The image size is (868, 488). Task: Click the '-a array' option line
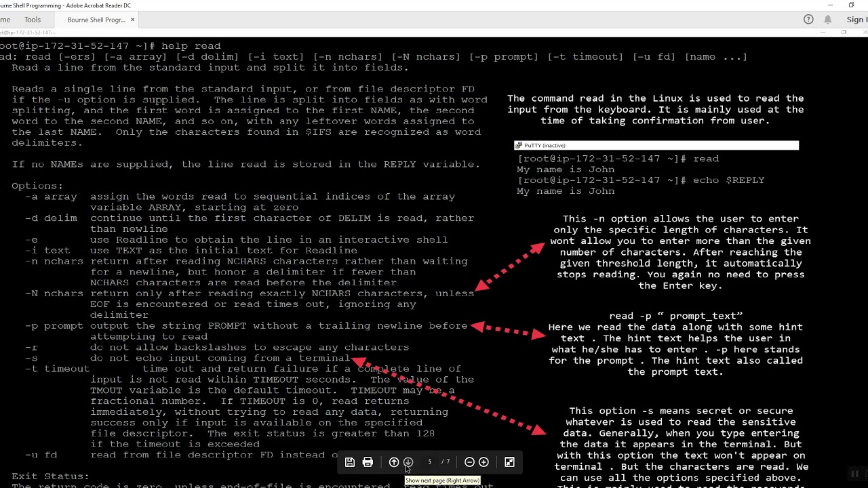pos(240,197)
